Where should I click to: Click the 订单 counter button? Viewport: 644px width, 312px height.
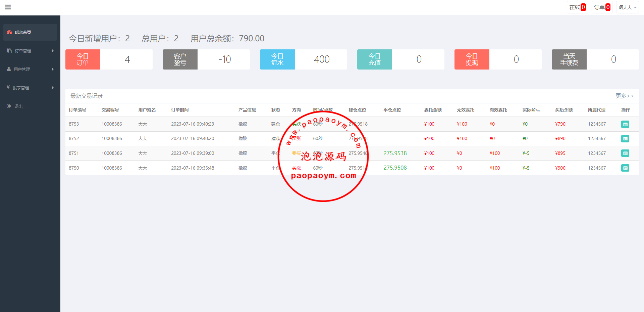coord(602,7)
